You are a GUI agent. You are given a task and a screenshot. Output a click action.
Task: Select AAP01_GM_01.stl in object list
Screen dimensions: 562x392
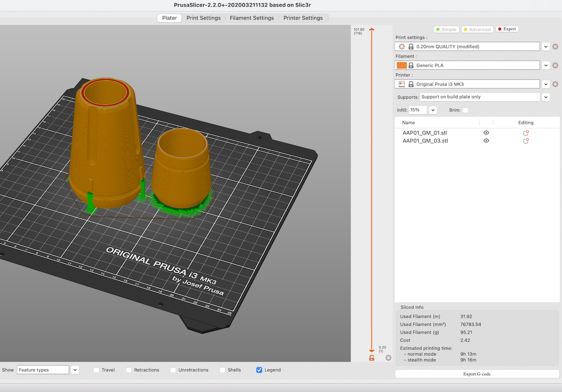pos(424,133)
